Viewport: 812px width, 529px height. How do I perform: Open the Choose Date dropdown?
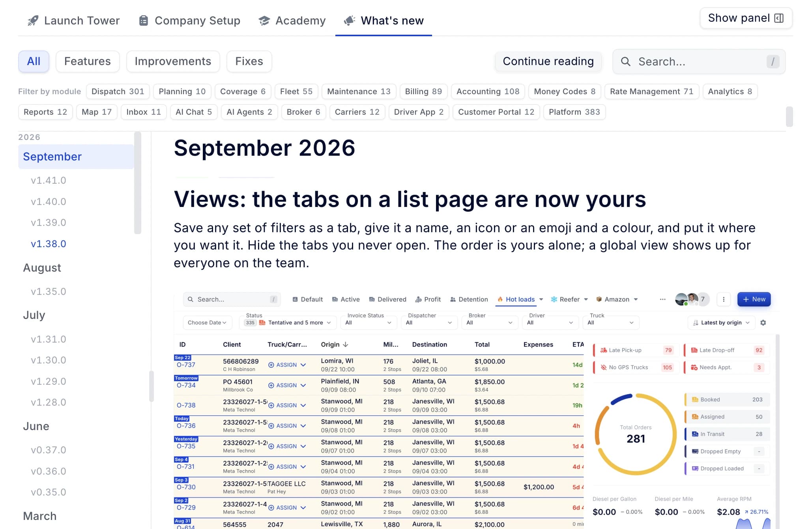coord(207,322)
